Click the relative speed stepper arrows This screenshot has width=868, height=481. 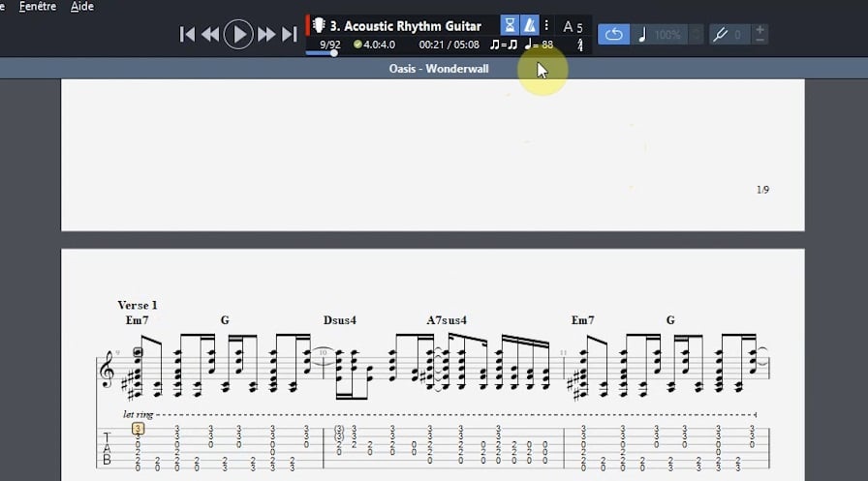(696, 34)
